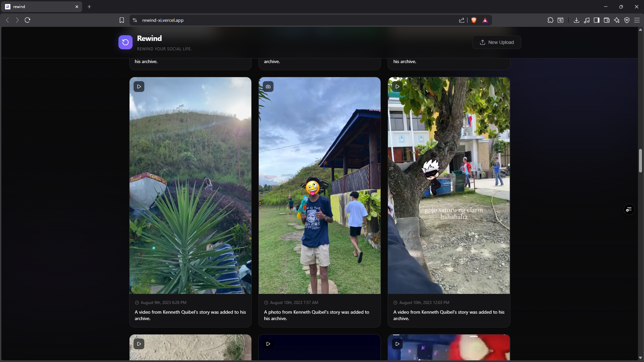The image size is (644, 362).
Task: Click the page vertical scrollbar thumb
Action: click(640, 161)
